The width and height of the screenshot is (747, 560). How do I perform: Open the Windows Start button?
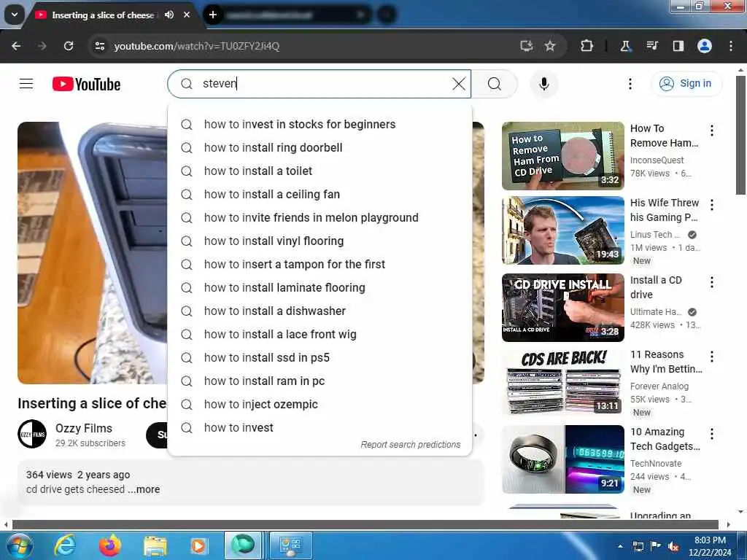[x=19, y=545]
